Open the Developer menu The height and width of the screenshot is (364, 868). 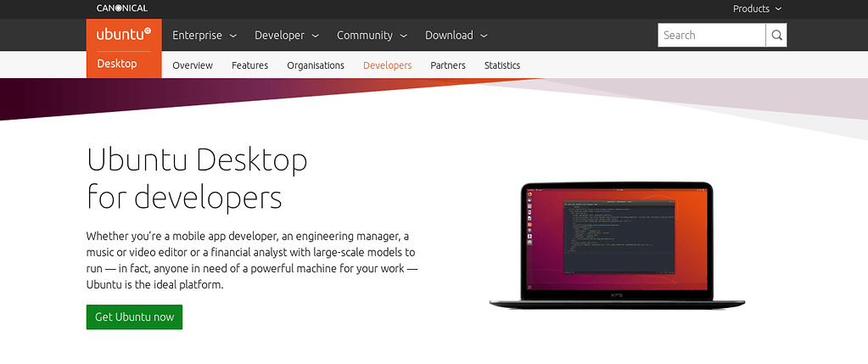(x=286, y=36)
